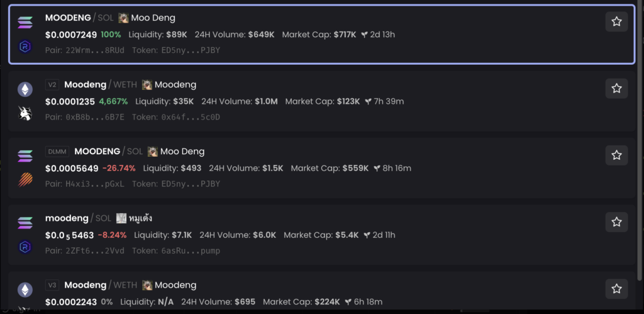Click Moo Deng token thumbnail in first result
The height and width of the screenshot is (314, 644).
pos(123,18)
